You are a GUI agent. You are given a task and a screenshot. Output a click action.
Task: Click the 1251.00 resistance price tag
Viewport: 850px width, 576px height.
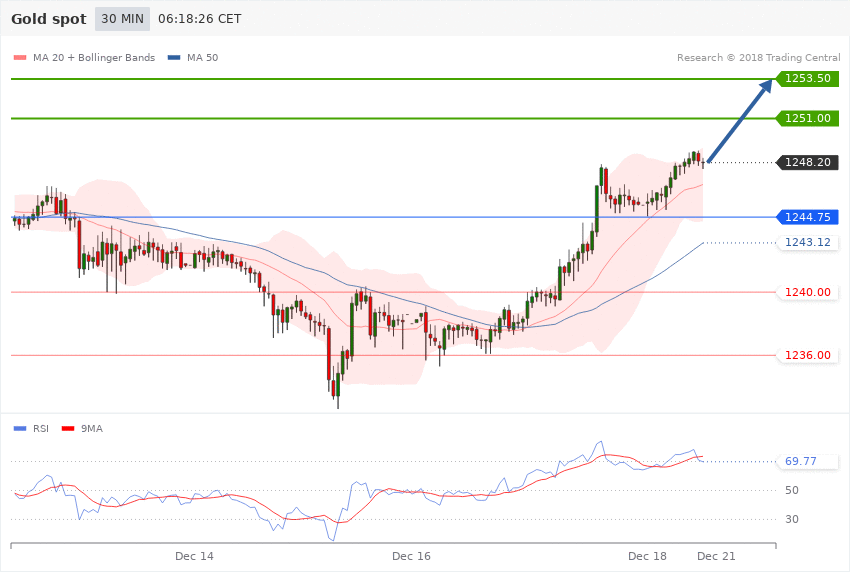(808, 118)
